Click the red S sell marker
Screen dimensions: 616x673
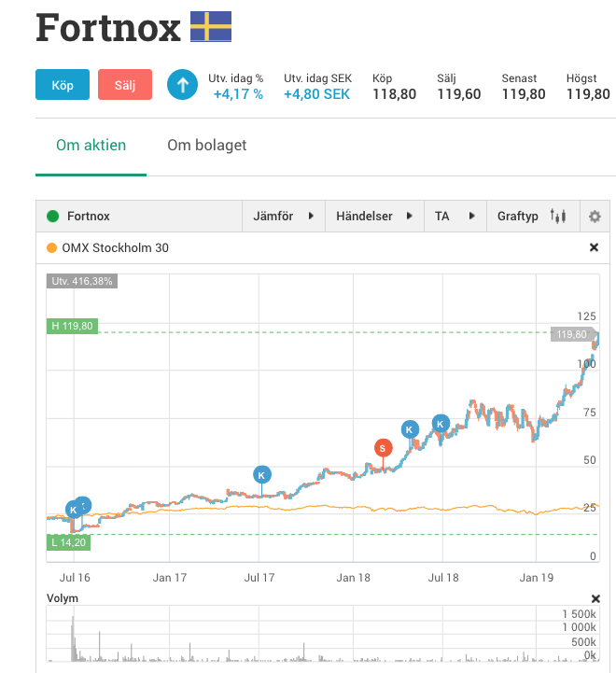[x=383, y=448]
